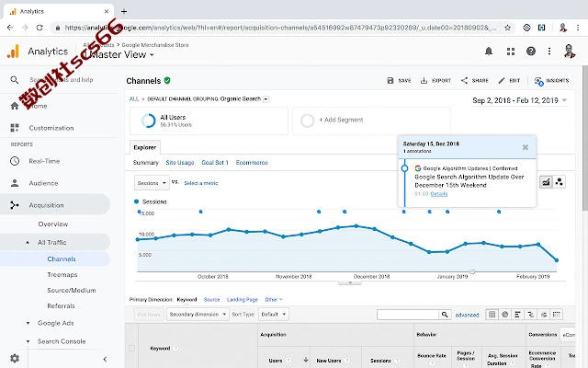Screen dimensions: 588x368
Task: Export the Channels report
Action: coord(435,80)
